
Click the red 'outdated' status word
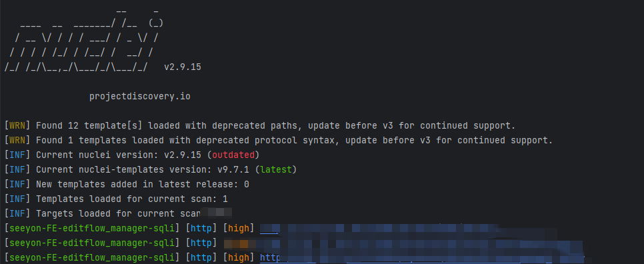point(233,155)
